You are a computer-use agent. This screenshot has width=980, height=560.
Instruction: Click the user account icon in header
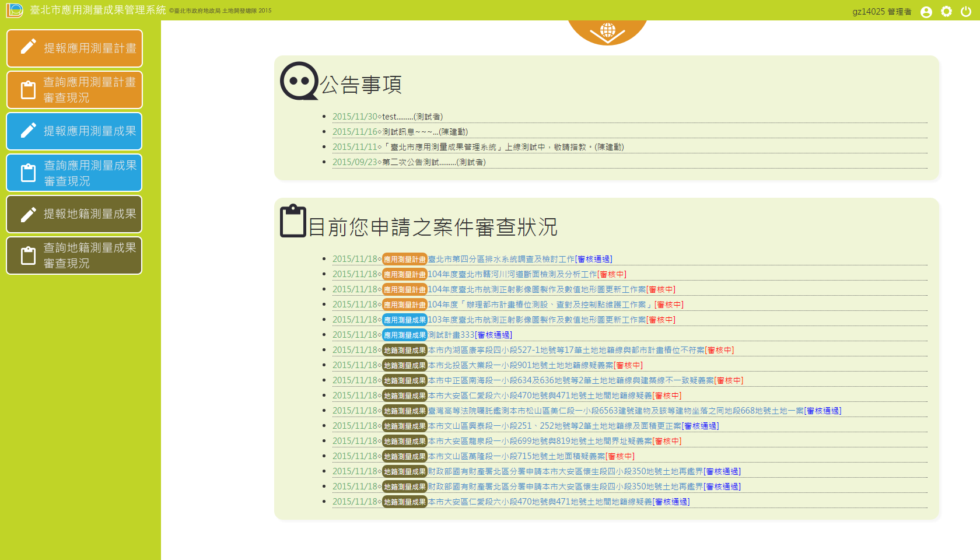[926, 12]
